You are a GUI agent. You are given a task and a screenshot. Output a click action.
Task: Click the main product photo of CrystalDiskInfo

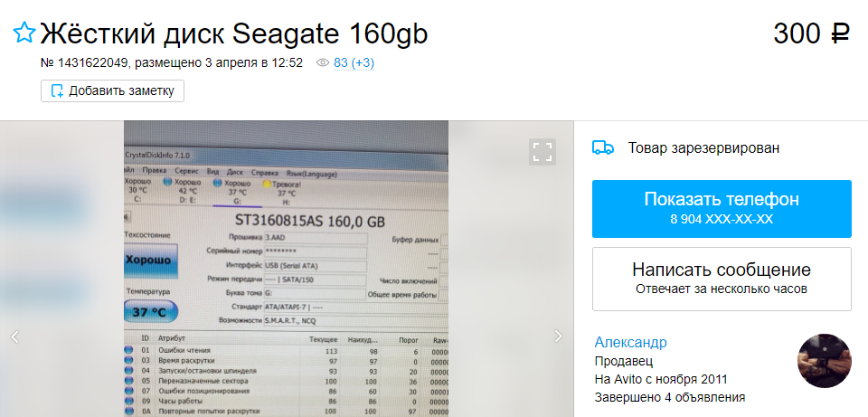coord(286,269)
